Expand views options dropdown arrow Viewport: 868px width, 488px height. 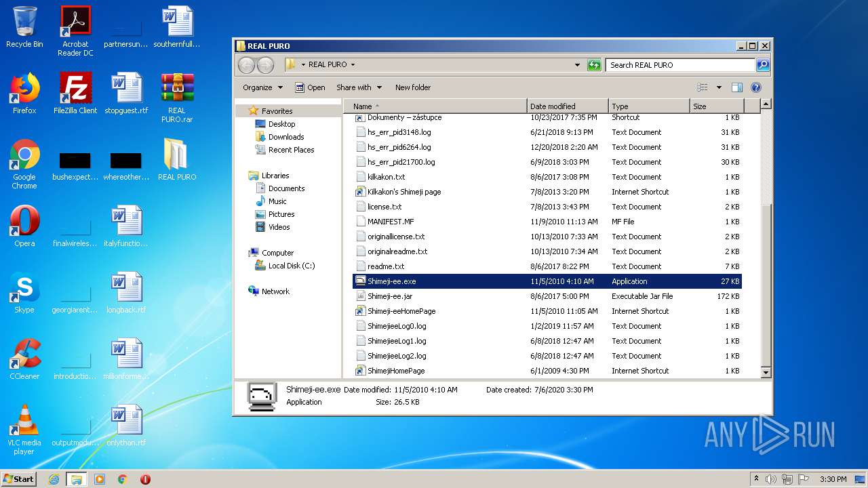719,87
